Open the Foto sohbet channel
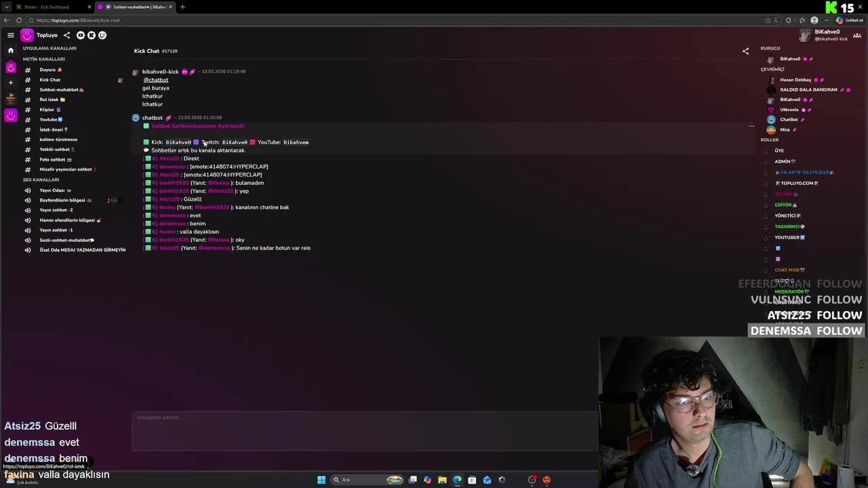 55,159
